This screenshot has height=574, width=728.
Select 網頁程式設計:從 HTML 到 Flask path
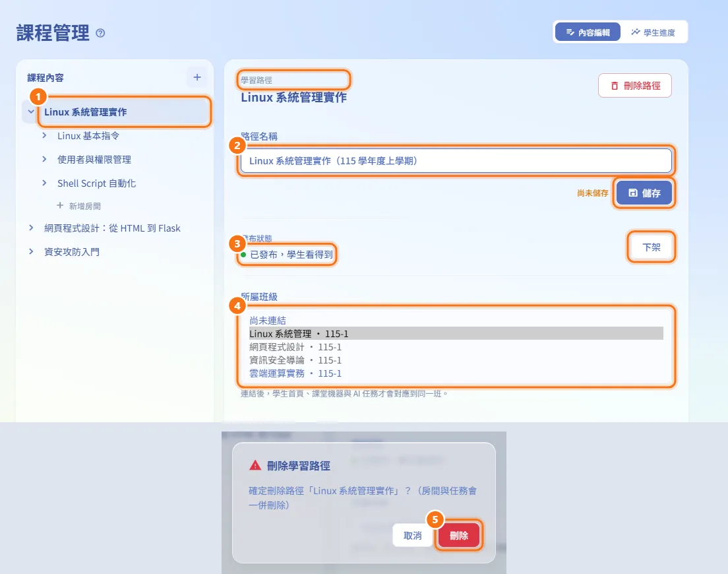point(112,228)
